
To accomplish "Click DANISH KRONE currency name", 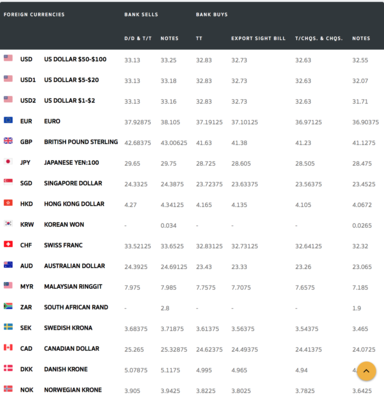I will click(x=66, y=369).
